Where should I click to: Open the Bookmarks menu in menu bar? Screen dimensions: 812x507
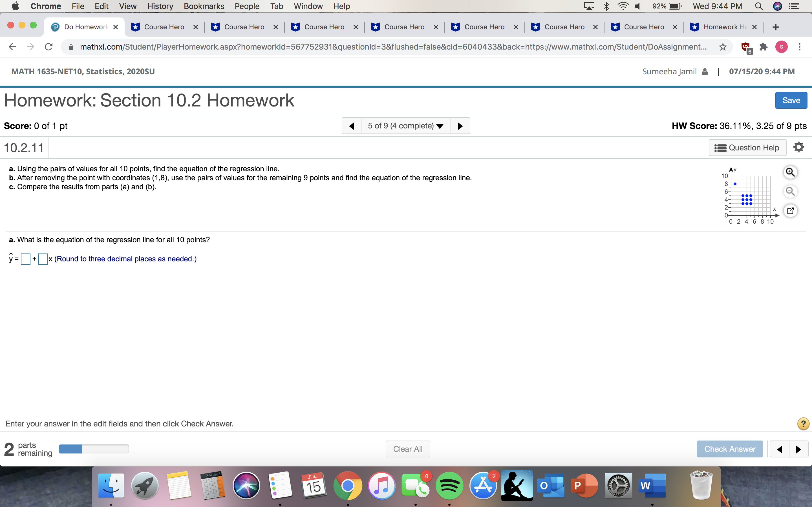[204, 6]
